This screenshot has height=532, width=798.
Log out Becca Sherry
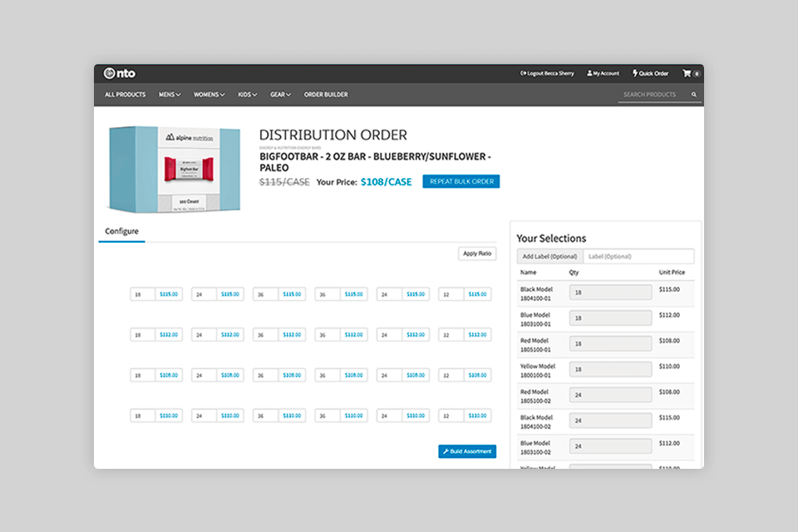[x=547, y=73]
